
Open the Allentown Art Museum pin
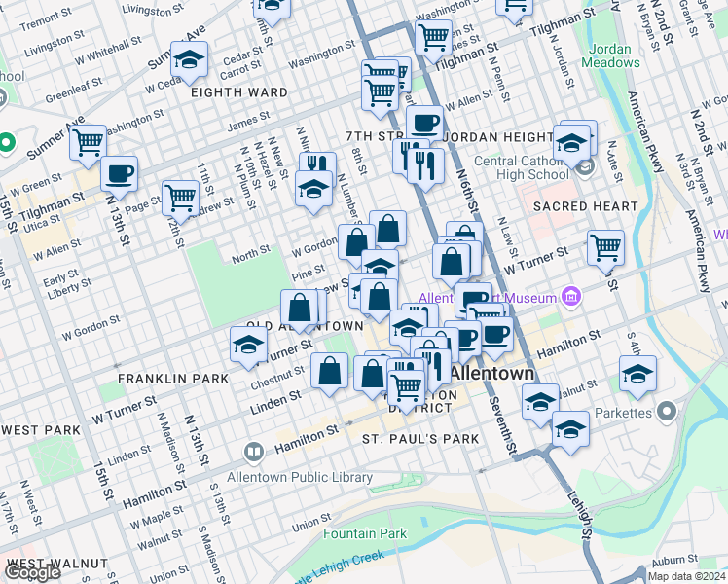pyautogui.click(x=571, y=297)
